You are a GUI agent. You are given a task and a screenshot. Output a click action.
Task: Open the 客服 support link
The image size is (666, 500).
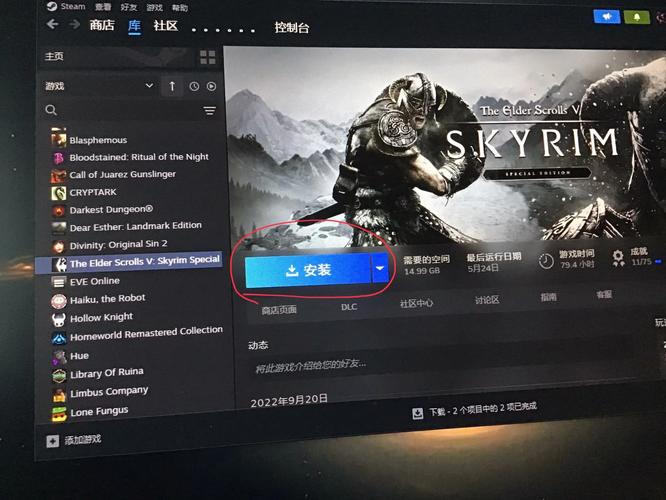[x=604, y=294]
